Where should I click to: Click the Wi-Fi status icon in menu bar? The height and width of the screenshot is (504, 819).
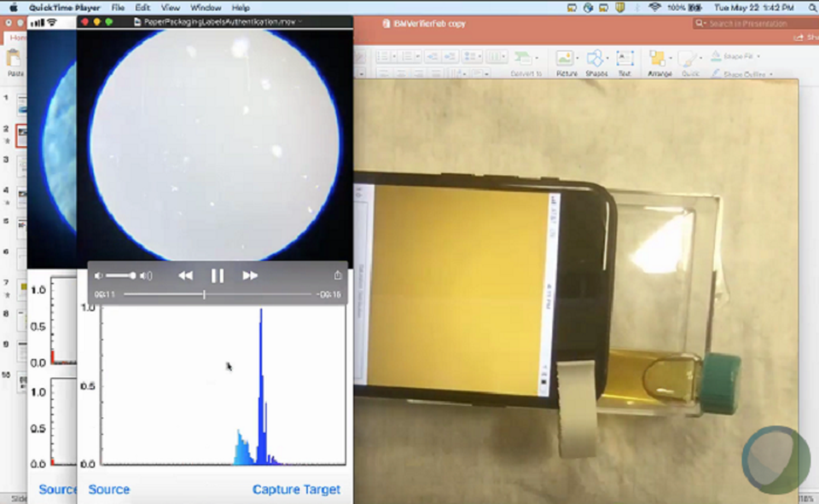[x=654, y=8]
